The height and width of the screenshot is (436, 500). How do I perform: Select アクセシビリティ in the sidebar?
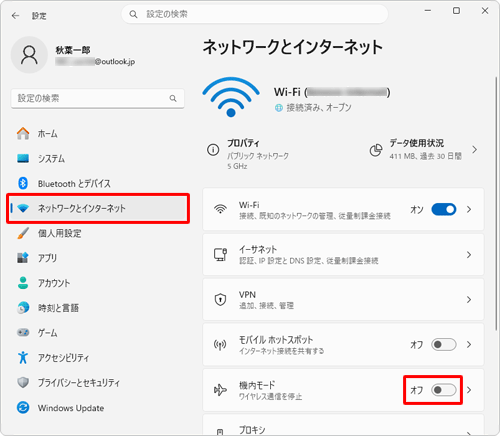(97, 358)
